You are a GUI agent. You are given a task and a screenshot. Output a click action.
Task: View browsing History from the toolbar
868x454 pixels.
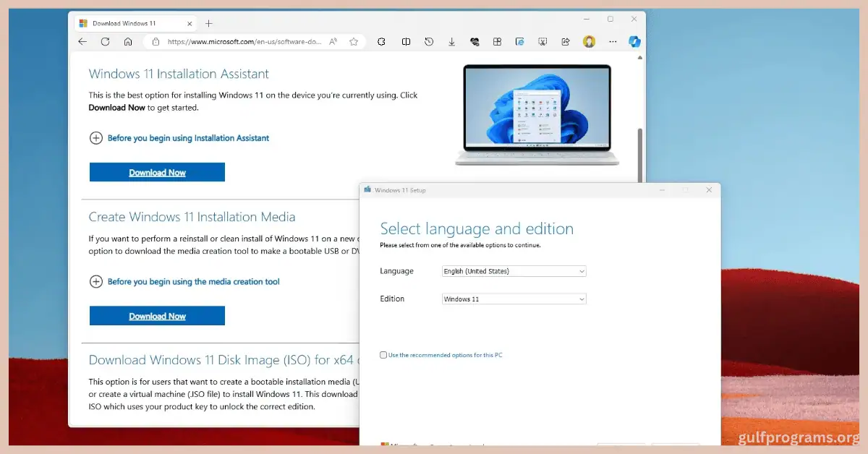pos(429,41)
